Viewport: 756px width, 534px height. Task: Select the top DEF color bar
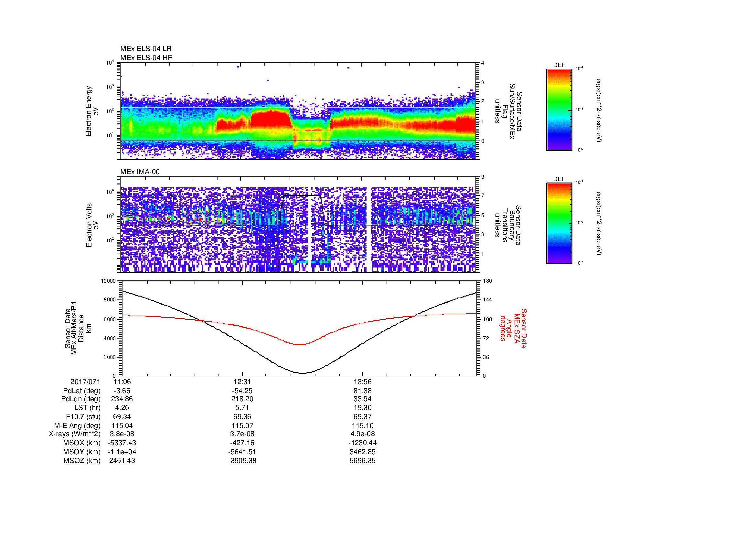pos(559,109)
